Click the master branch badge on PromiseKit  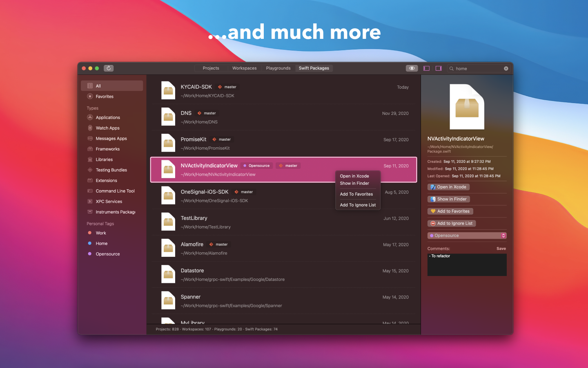tap(222, 139)
